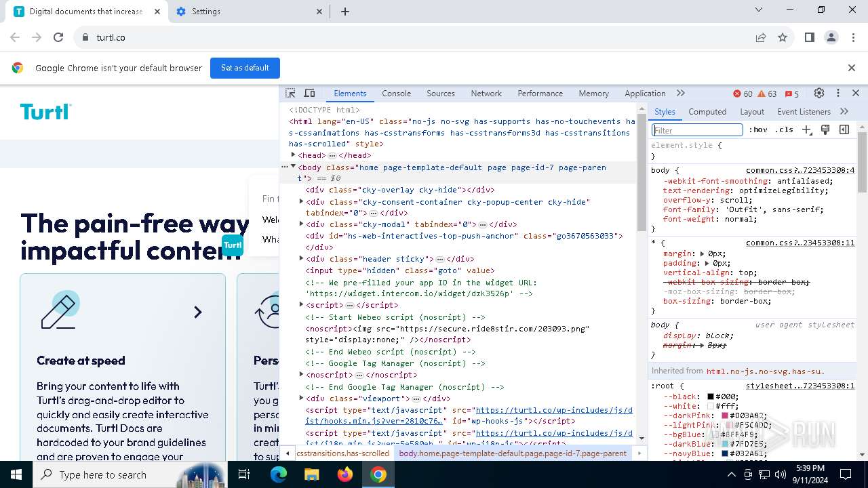Open the --darkPink color swatch
Image resolution: width=868 pixels, height=488 pixels.
click(x=725, y=415)
